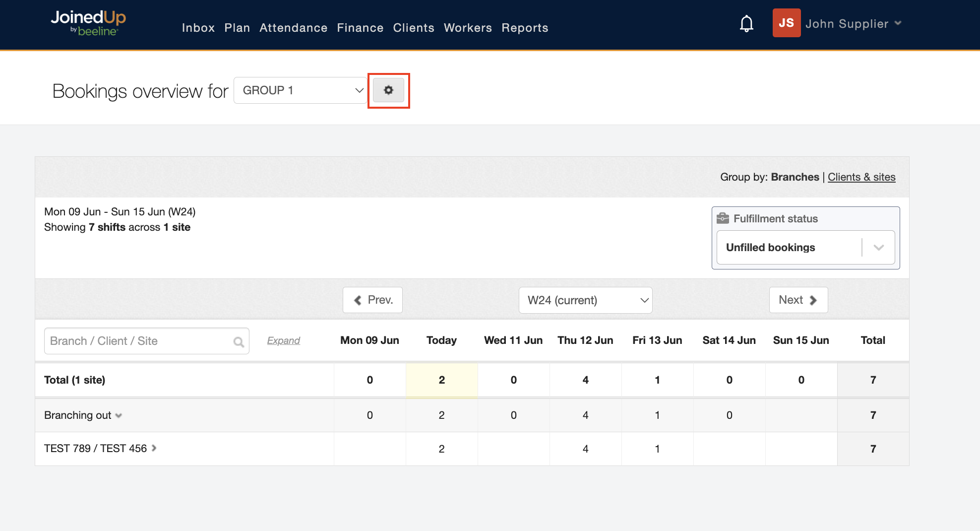The image size is (980, 531).
Task: Click the notification bell icon
Action: tap(746, 24)
